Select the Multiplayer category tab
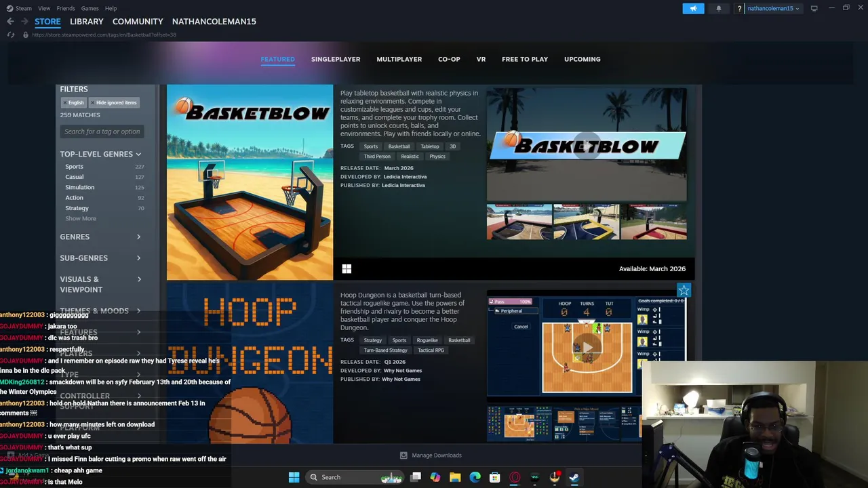 pos(399,59)
